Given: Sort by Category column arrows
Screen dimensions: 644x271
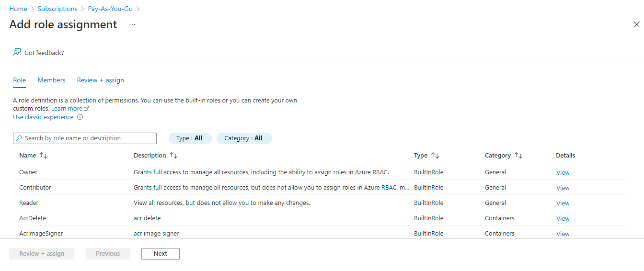Looking at the screenshot, I should coord(518,156).
